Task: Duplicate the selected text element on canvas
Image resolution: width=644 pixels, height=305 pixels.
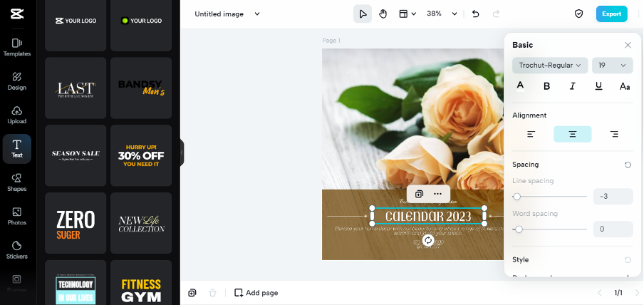Action: [419, 194]
